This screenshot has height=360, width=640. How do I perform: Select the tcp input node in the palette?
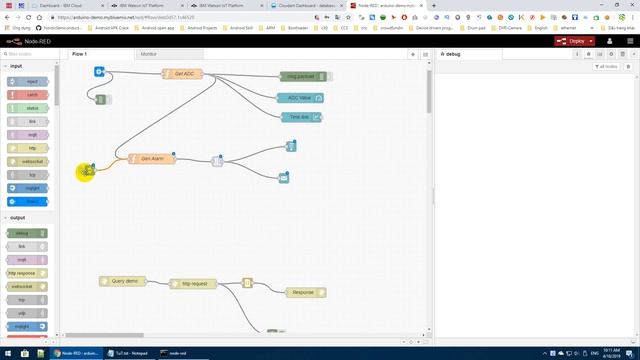pos(28,175)
